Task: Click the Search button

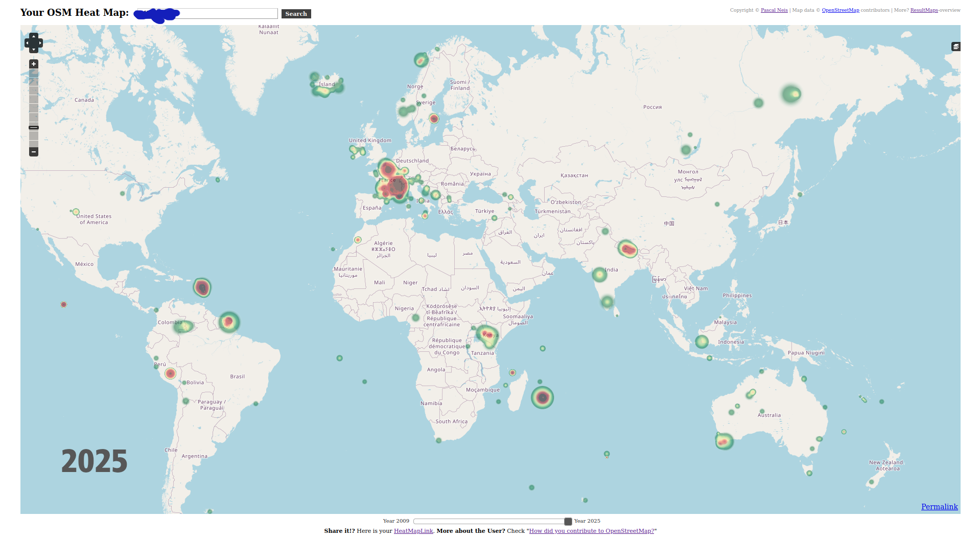Action: point(296,14)
